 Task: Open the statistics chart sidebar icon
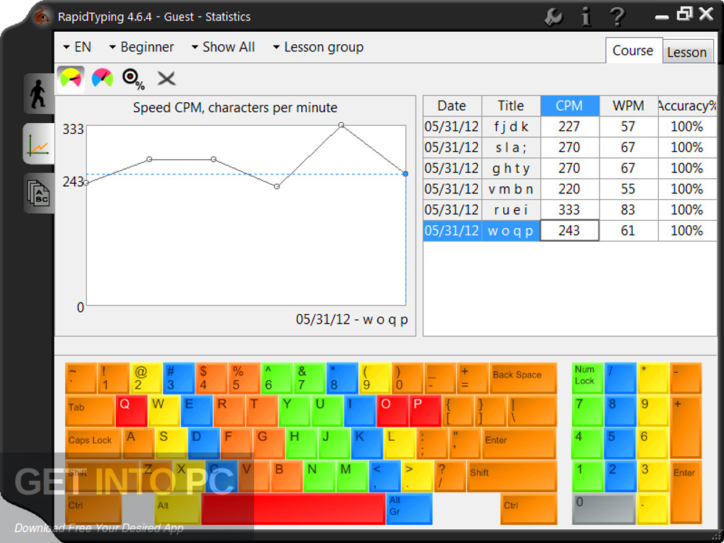(x=39, y=144)
